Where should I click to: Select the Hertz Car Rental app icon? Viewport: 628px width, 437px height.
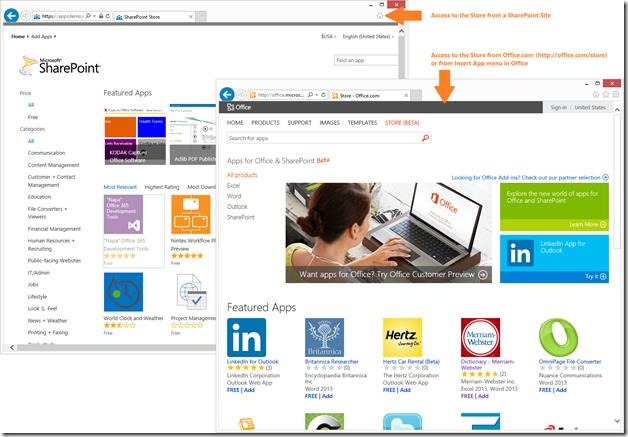[402, 337]
